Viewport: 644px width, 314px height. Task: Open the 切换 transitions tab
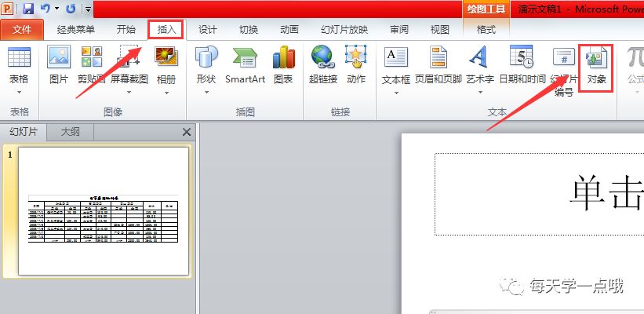coord(249,30)
